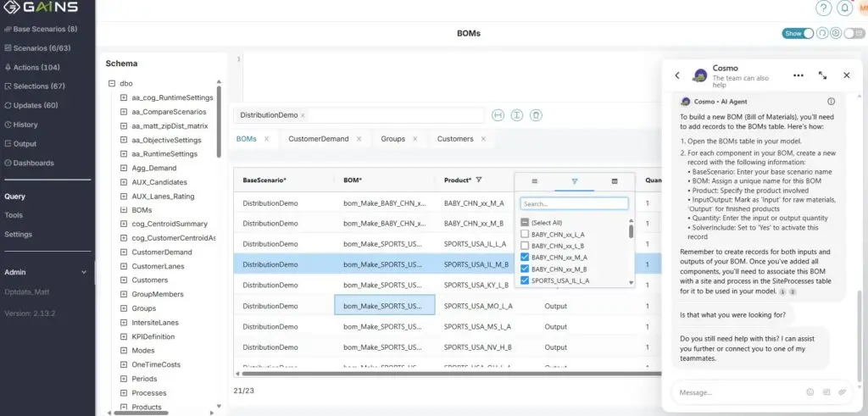Screen dimensions: 868x416
Task: Click the trash delete icon above the table tabs
Action: 536,115
